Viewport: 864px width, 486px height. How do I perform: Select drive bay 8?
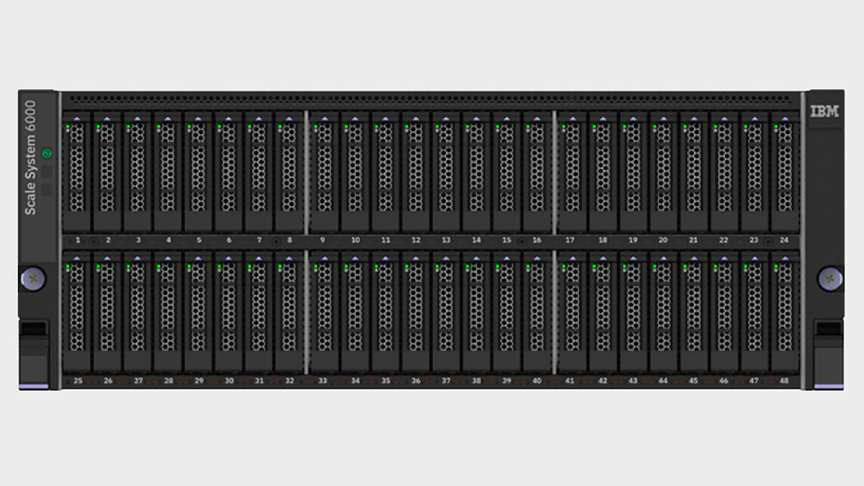tap(289, 173)
